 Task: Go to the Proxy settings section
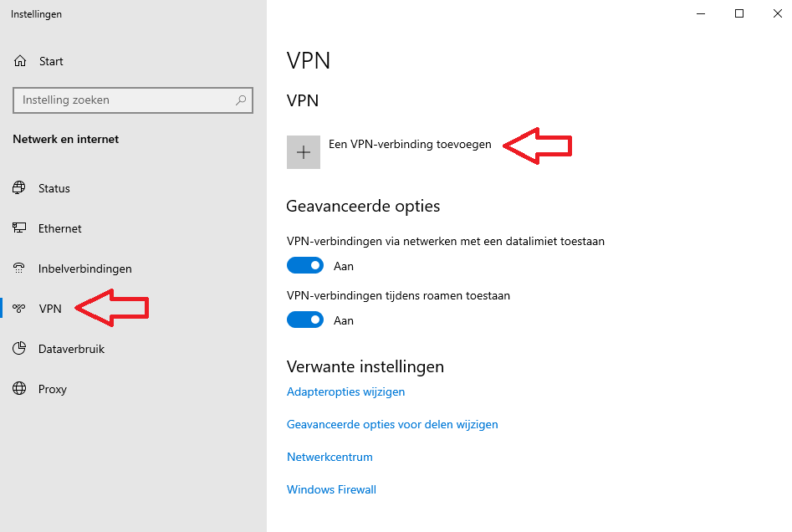tap(52, 389)
